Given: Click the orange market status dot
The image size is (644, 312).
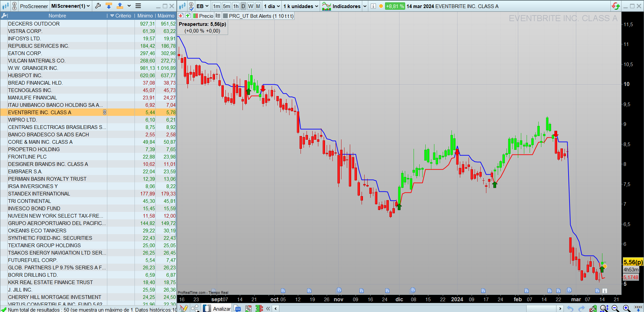Looking at the screenshot, I should coord(381,6).
